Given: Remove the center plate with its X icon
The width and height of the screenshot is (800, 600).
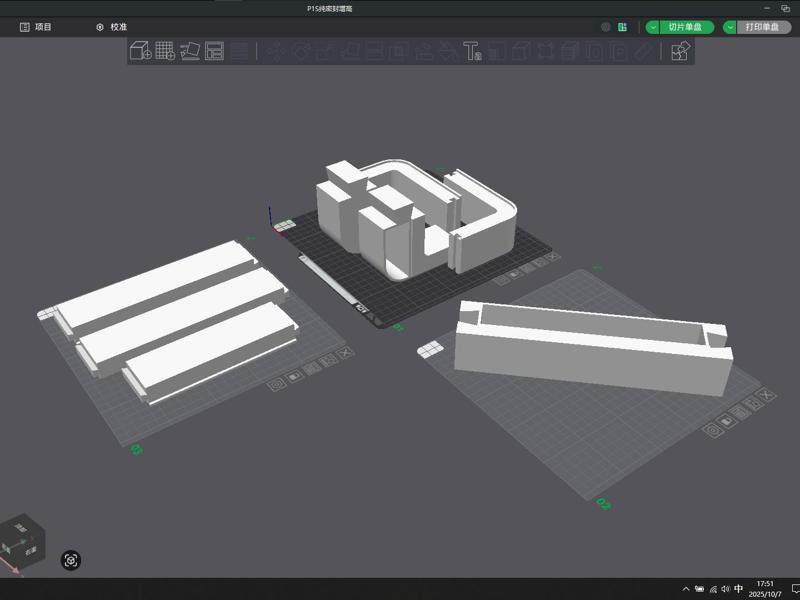Looking at the screenshot, I should click(553, 256).
